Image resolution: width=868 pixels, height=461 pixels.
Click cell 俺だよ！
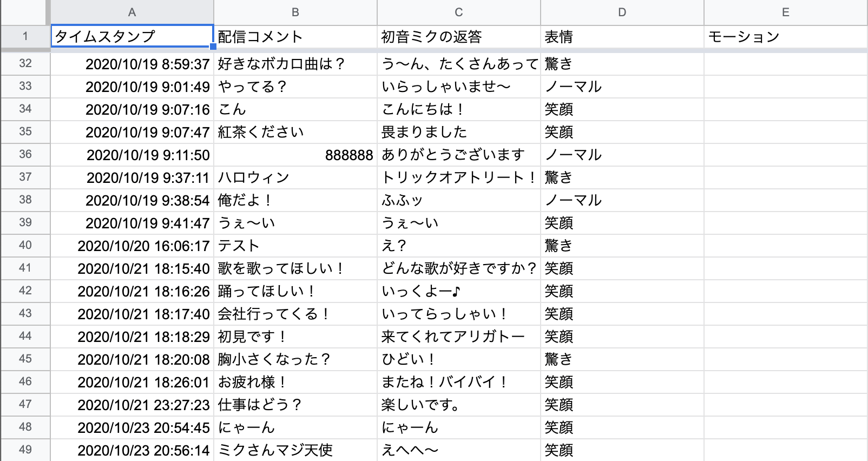pyautogui.click(x=295, y=200)
